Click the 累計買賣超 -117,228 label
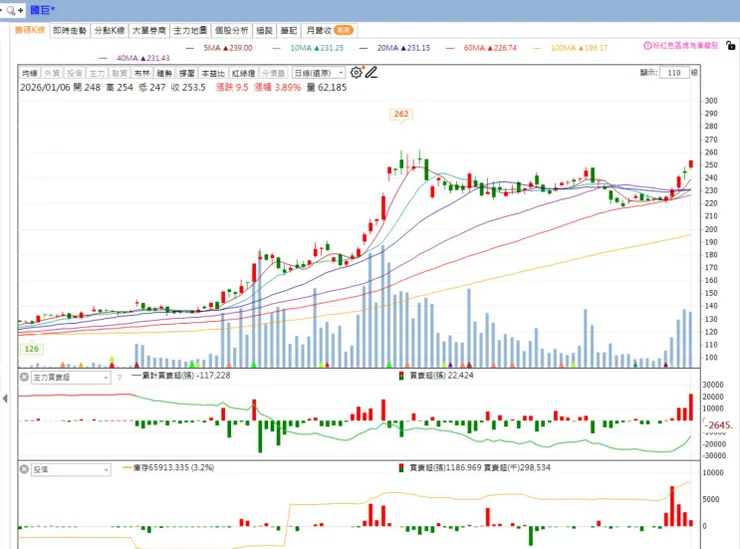The height and width of the screenshot is (549, 740). [x=181, y=375]
